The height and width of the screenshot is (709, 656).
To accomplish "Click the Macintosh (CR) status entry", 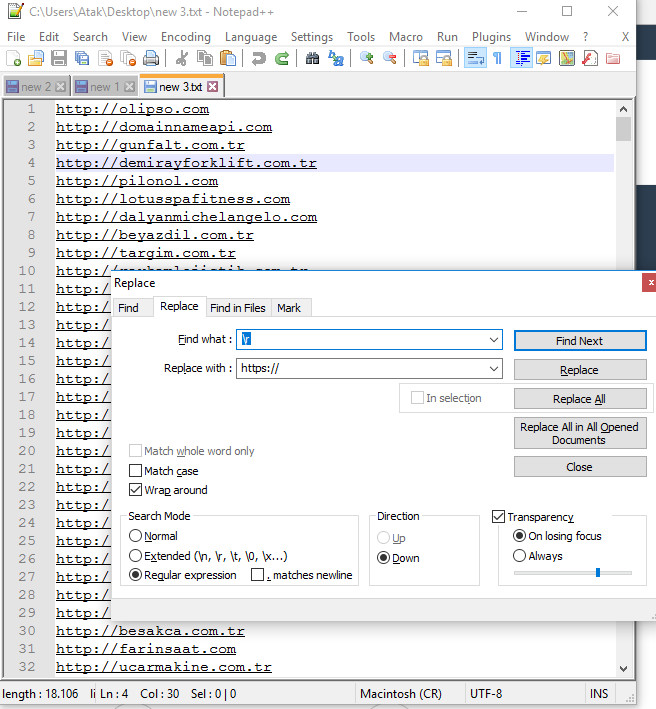I will 401,694.
